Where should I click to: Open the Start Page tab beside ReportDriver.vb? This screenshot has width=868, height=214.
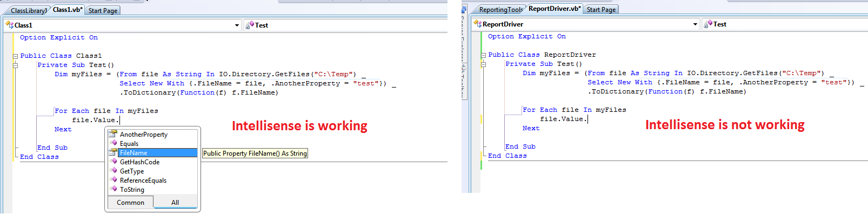(x=601, y=10)
